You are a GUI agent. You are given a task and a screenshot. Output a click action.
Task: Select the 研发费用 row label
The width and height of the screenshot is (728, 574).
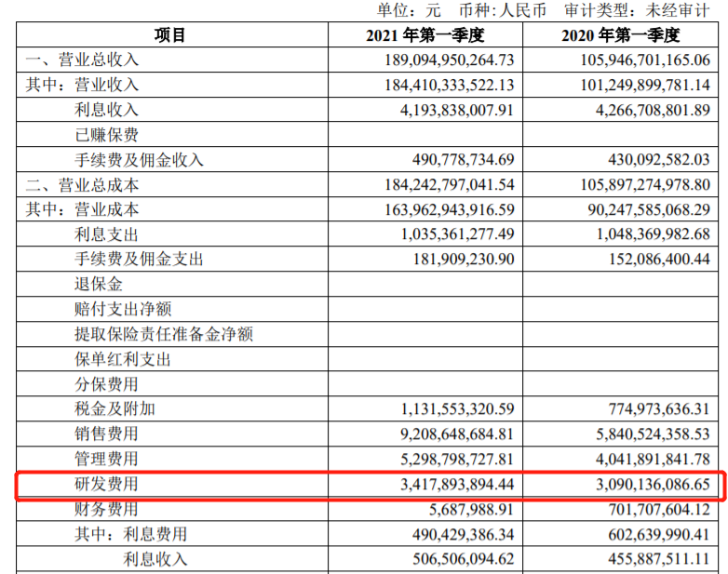point(106,484)
